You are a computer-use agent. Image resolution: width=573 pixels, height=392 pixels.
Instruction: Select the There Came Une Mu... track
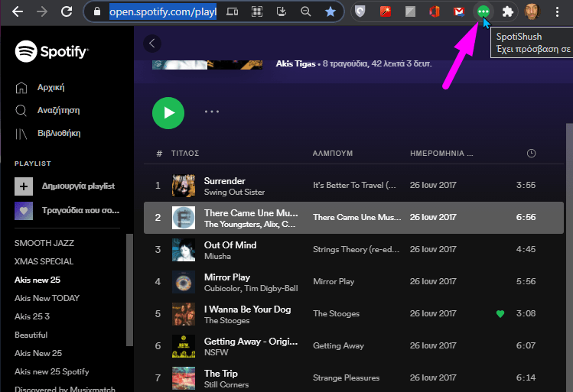coord(251,212)
